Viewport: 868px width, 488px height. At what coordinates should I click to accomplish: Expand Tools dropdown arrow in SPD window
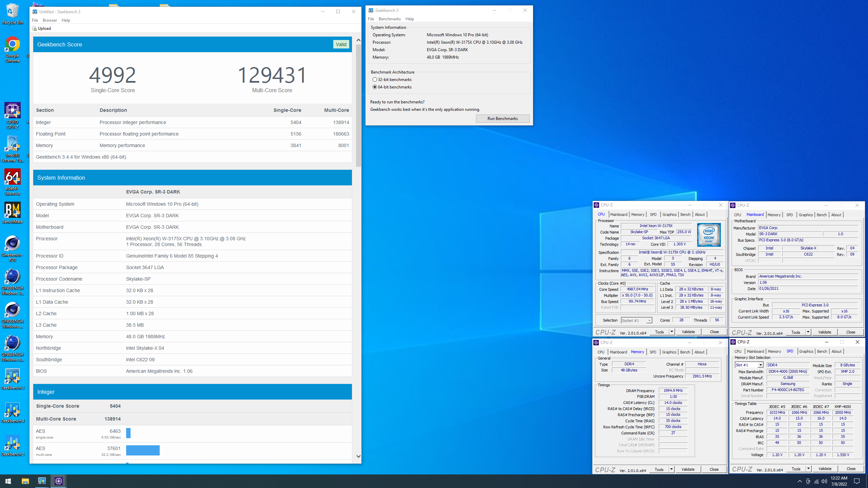coord(808,469)
